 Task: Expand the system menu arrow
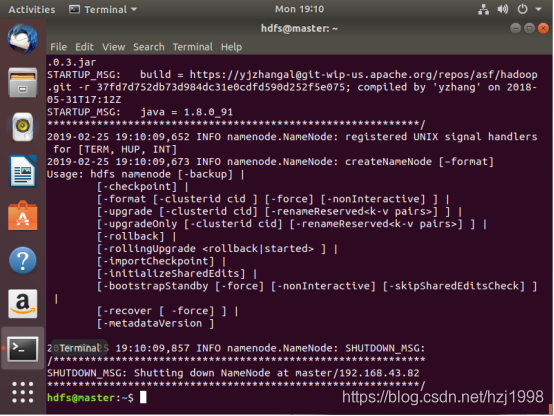(538, 9)
